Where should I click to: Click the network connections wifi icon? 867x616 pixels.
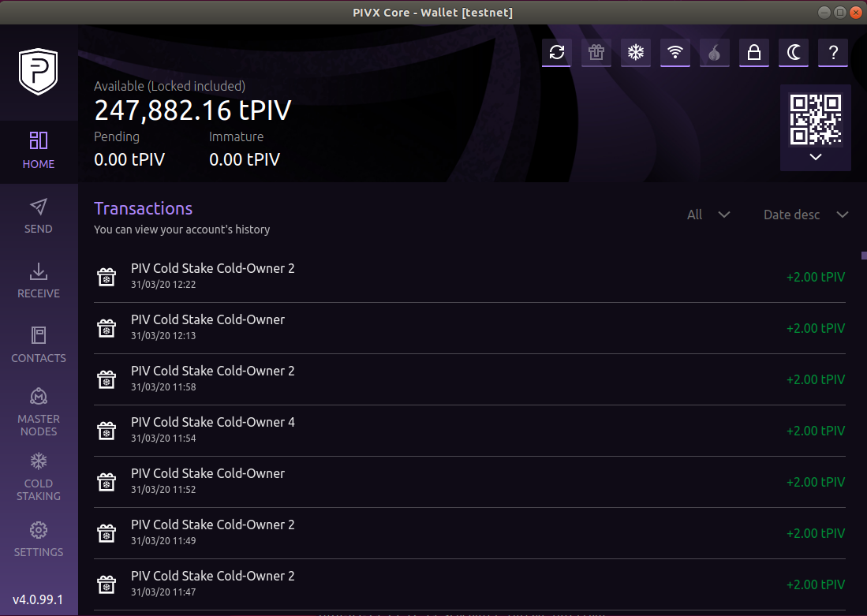(x=675, y=53)
